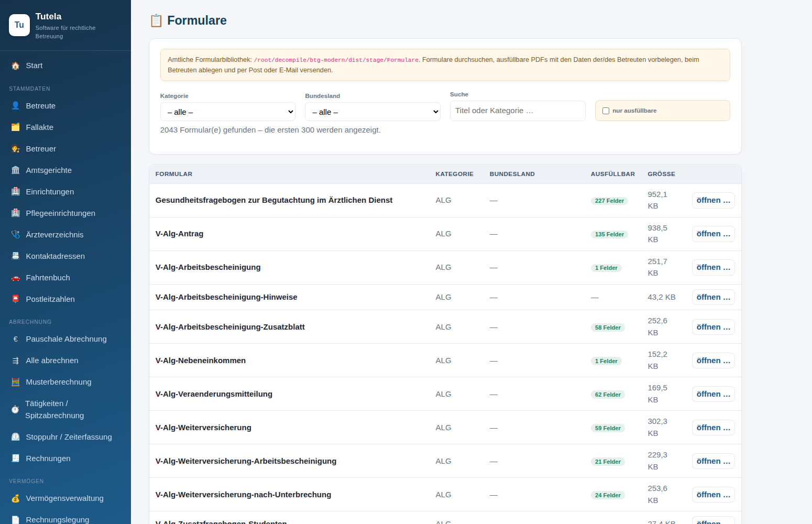Click the Fallakte folder icon
Viewport: 812px width, 524px height.
pyautogui.click(x=16, y=127)
